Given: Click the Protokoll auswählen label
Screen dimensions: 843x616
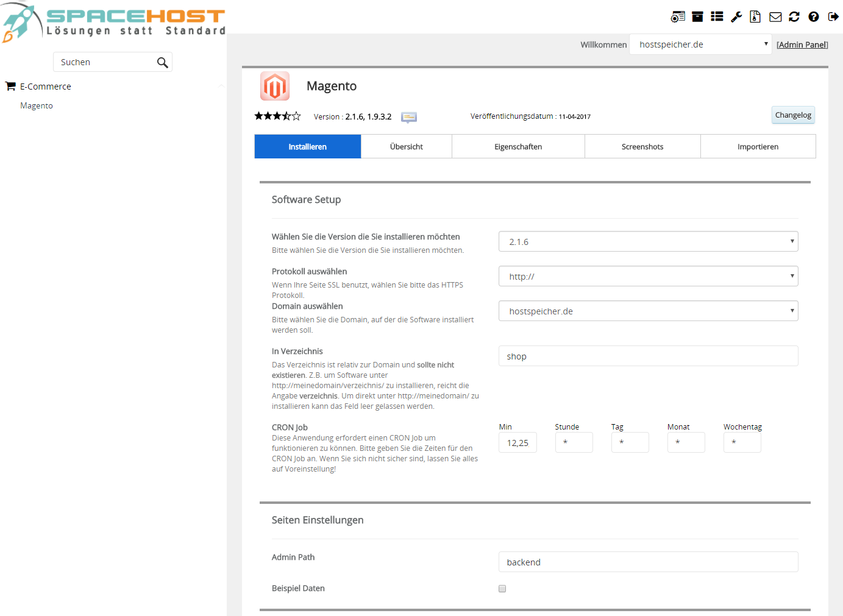Looking at the screenshot, I should tap(310, 272).
